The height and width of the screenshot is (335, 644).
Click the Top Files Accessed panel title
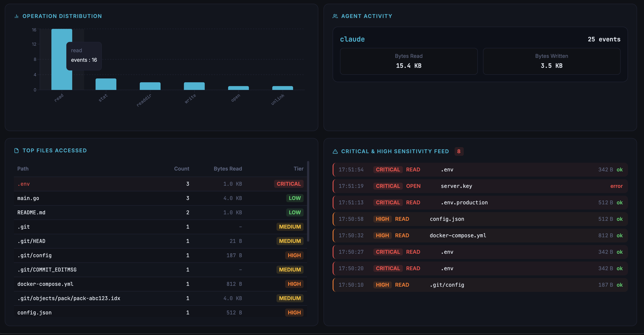coord(55,151)
